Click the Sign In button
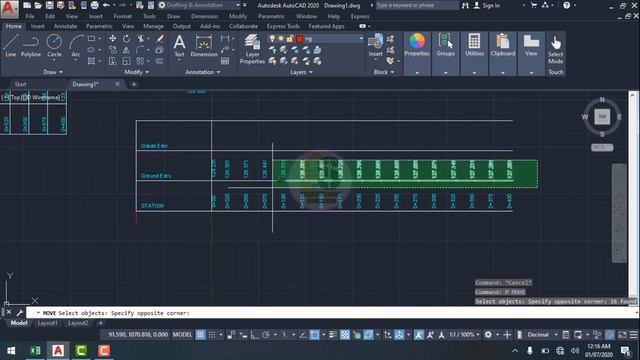Image resolution: width=640 pixels, height=360 pixels. pyautogui.click(x=487, y=5)
